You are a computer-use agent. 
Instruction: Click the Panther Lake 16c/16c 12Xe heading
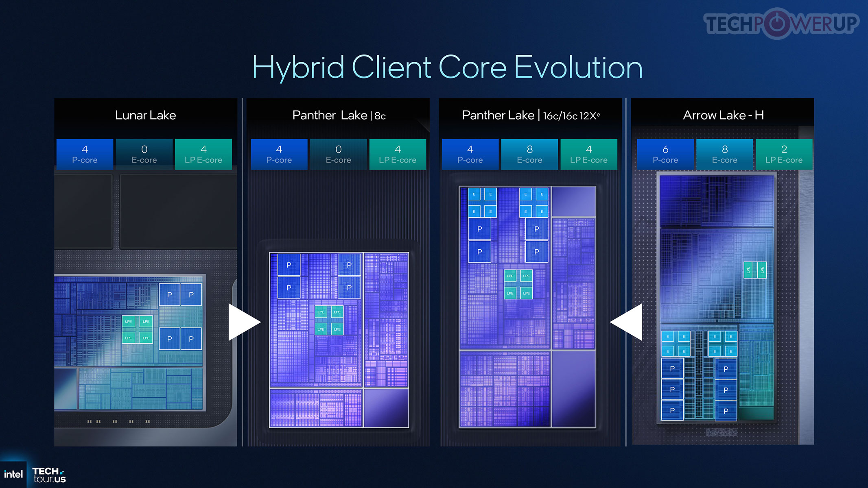[531, 115]
